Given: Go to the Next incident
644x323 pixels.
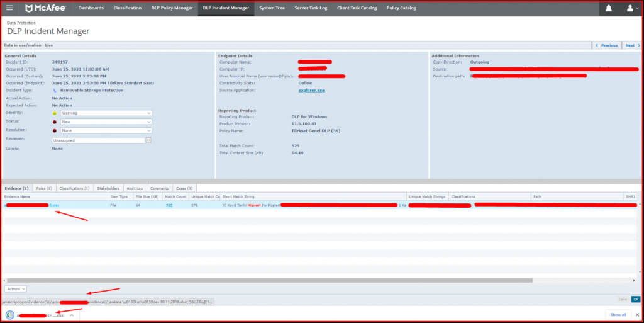Looking at the screenshot, I should tap(633, 45).
